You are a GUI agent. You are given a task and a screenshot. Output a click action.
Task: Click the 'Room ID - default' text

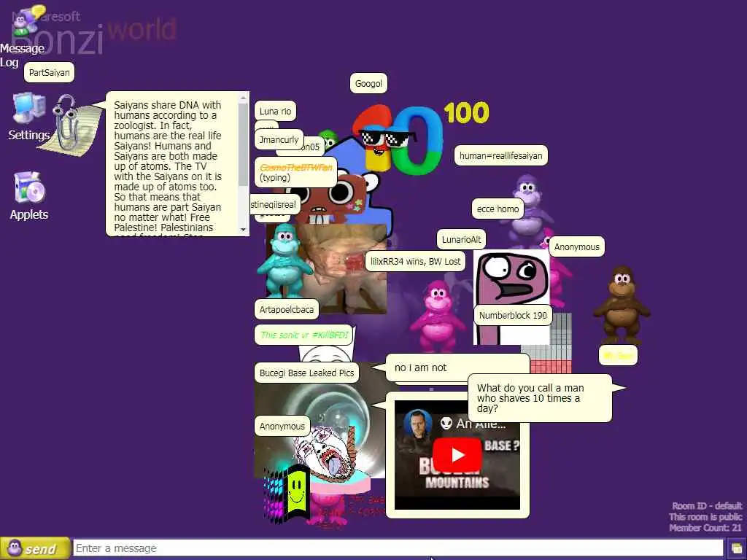pos(707,506)
